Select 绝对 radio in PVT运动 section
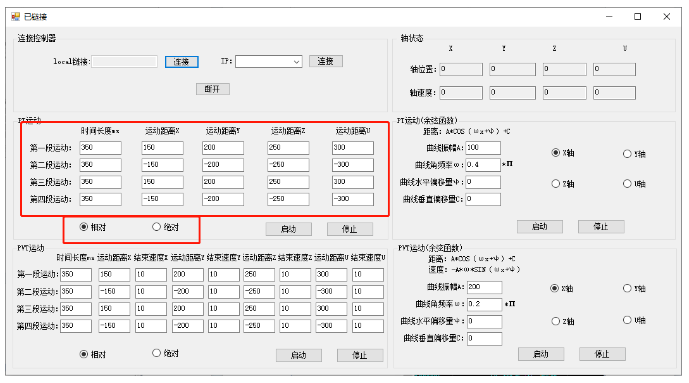This screenshot has width=689, height=383. click(165, 353)
